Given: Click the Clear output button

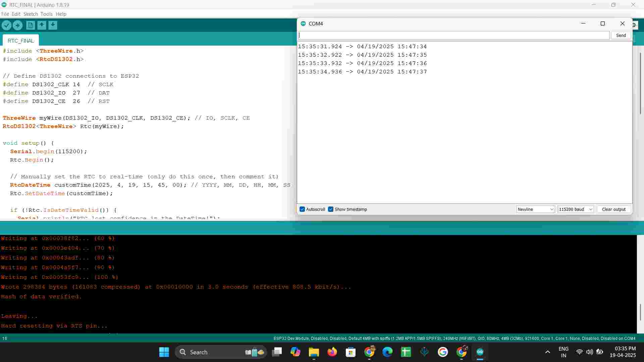Looking at the screenshot, I should pyautogui.click(x=613, y=209).
